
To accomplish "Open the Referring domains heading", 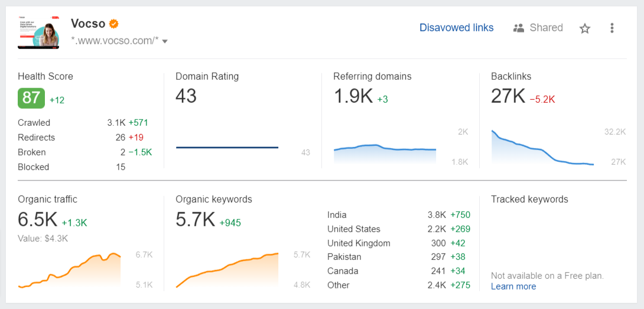I will pos(372,76).
